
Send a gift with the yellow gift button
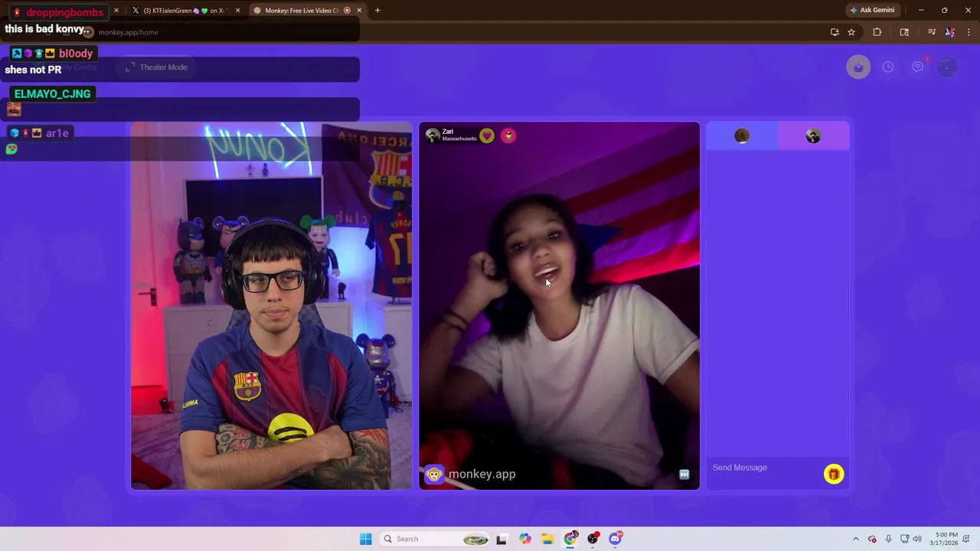[834, 474]
